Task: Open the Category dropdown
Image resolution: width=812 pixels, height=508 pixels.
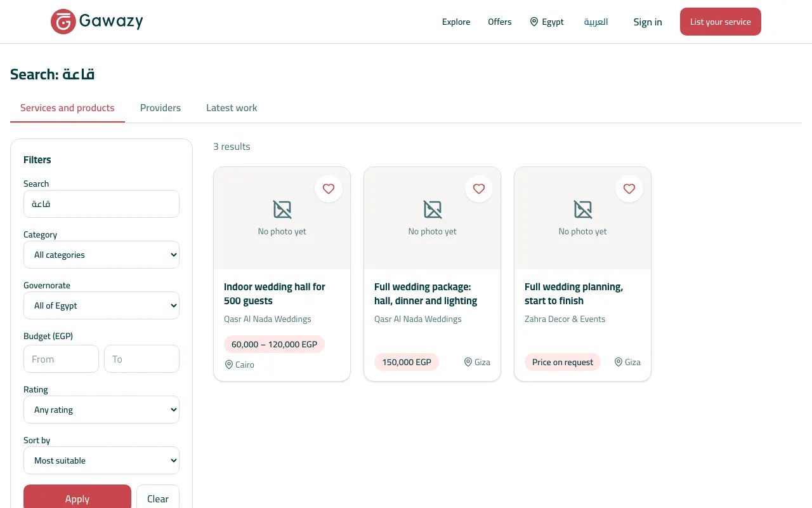Action: 101,255
